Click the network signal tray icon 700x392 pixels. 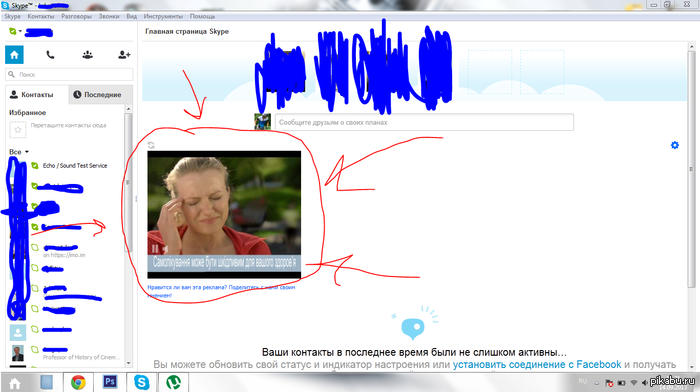(x=633, y=383)
